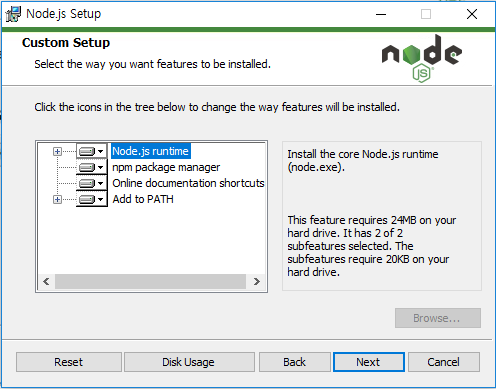Go Back to previous setup step

click(295, 362)
